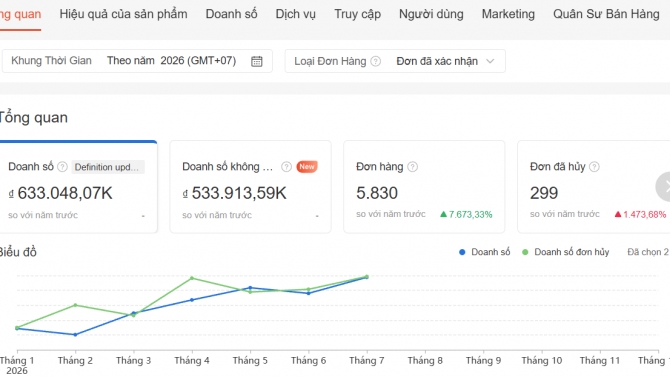The height and width of the screenshot is (377, 670).
Task: Click the 299 cancelled orders value
Action: 544,193
